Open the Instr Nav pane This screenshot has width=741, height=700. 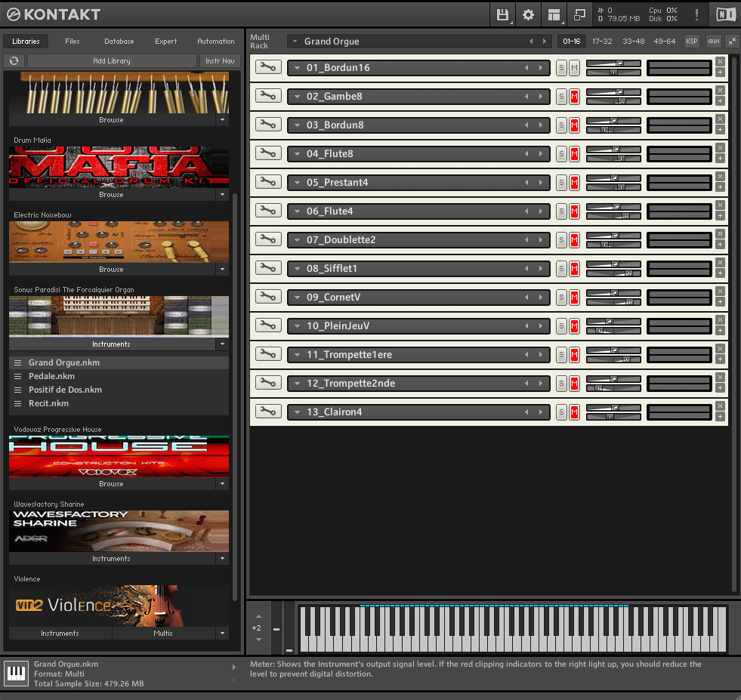tap(220, 60)
